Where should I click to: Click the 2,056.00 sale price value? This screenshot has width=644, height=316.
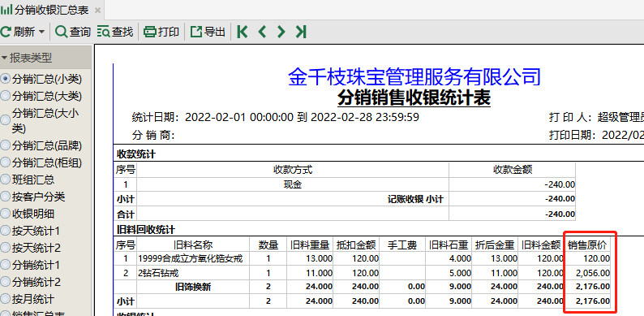[593, 273]
